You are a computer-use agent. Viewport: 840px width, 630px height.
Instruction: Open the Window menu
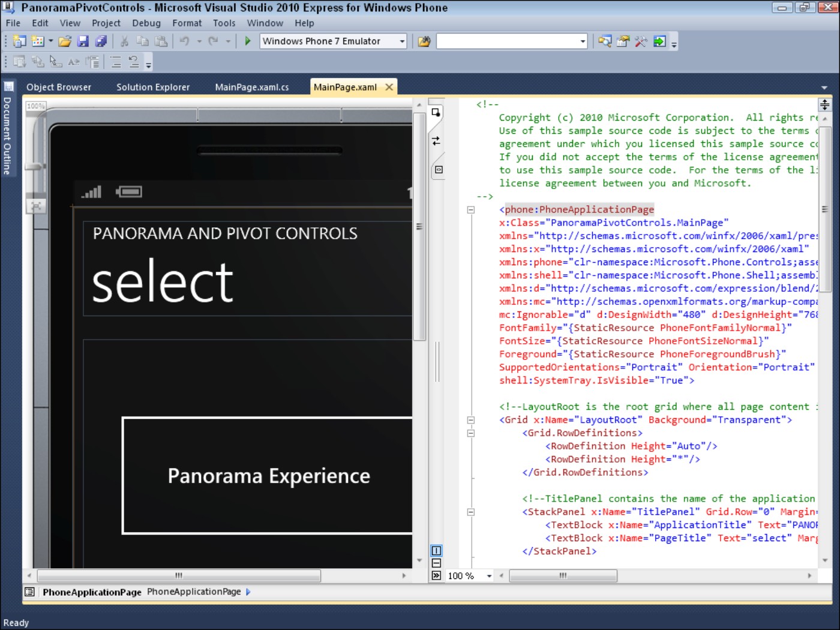[265, 23]
